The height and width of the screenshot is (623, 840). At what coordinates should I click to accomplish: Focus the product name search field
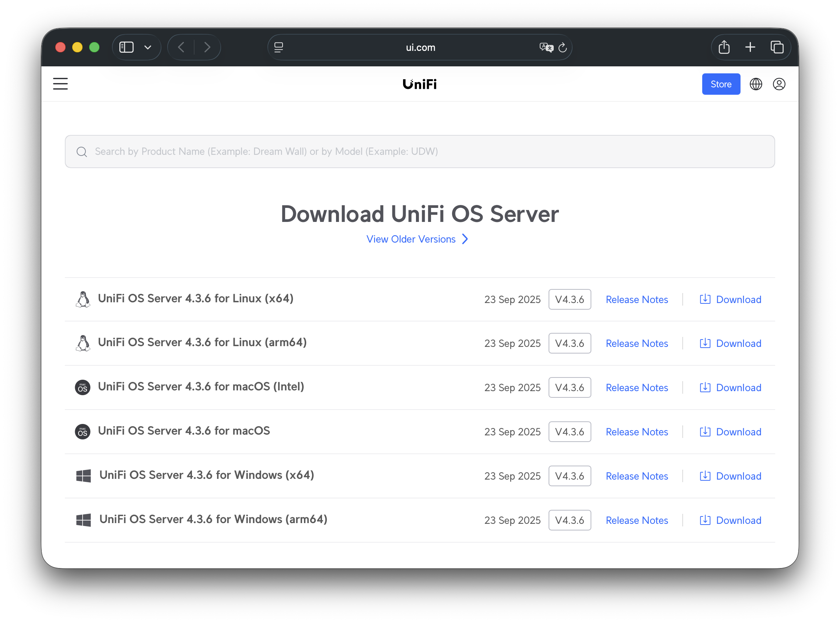[420, 152]
